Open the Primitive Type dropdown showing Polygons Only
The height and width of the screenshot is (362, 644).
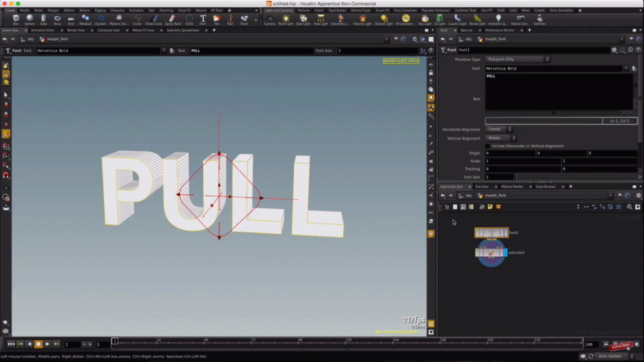[517, 59]
